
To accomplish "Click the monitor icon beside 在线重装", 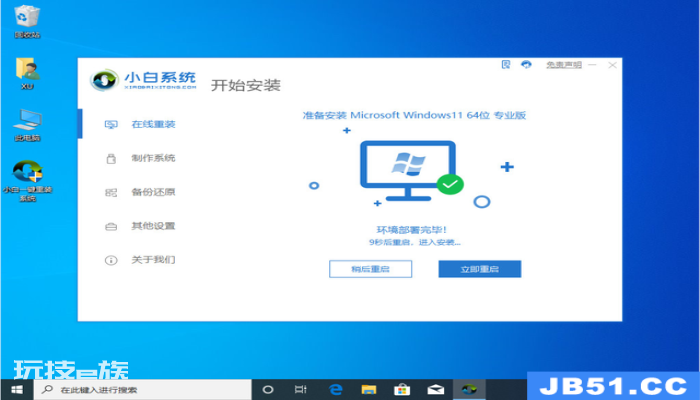I will point(111,125).
